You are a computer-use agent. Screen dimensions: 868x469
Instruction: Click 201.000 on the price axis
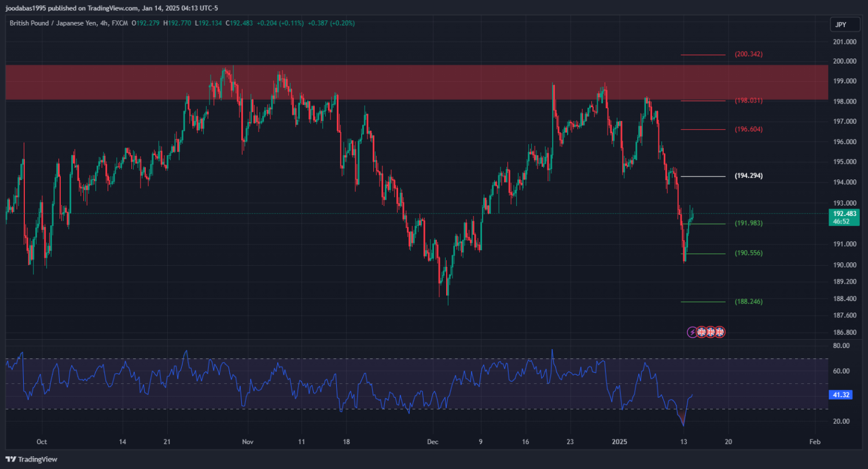pos(845,42)
